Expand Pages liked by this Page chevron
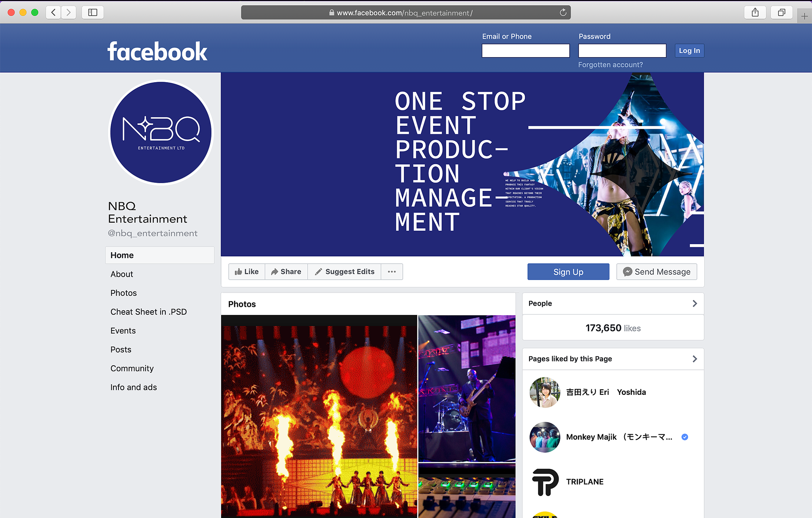This screenshot has height=518, width=812. tap(694, 359)
